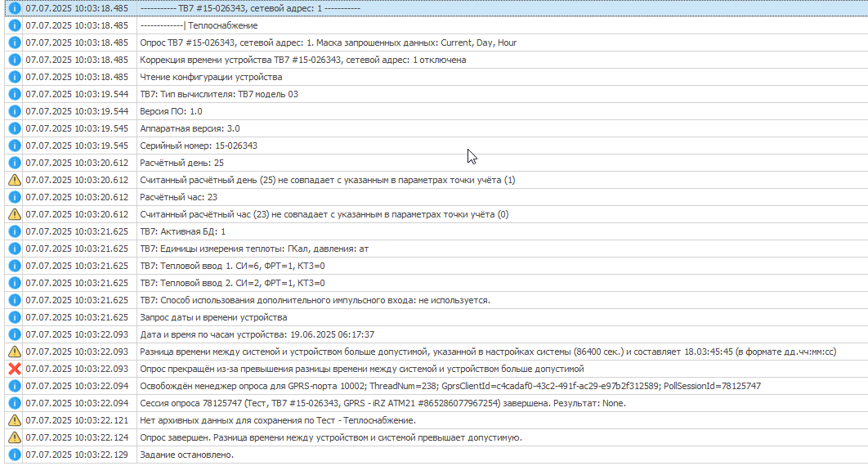
Task: Click warning icon next to 'Нет архивных данных' entry
Action: pos(14,420)
